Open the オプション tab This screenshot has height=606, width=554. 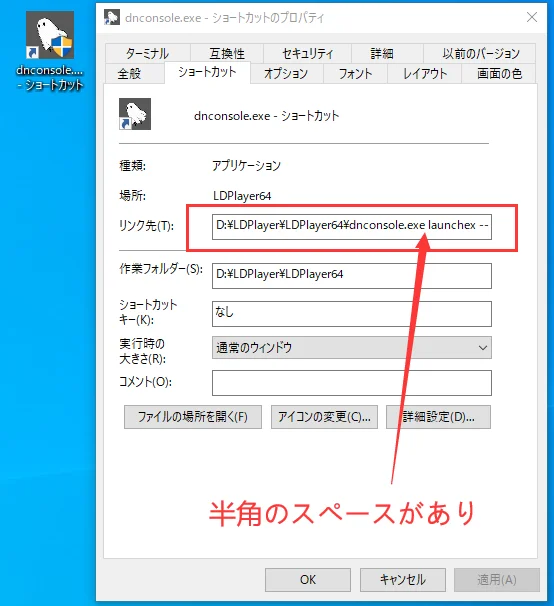click(x=286, y=73)
